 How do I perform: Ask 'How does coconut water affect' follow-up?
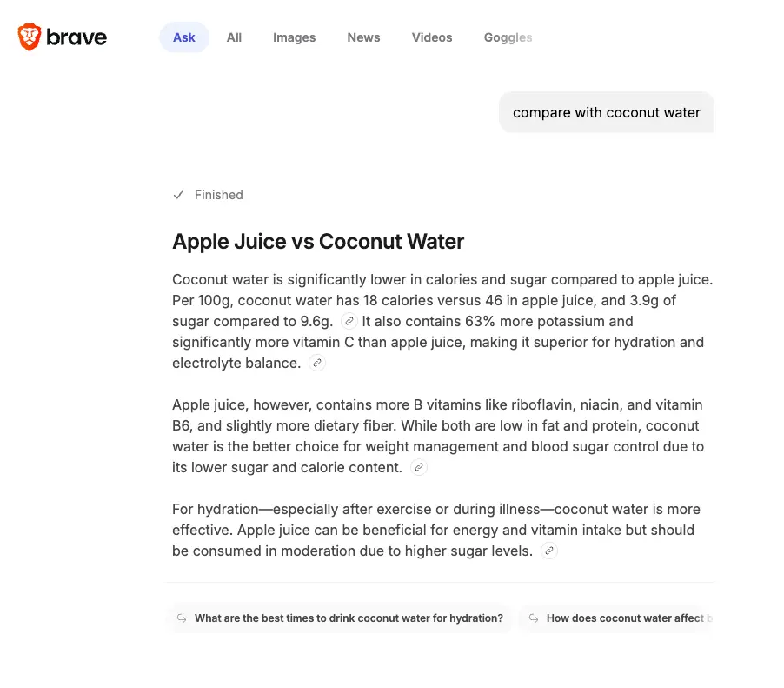click(616, 618)
